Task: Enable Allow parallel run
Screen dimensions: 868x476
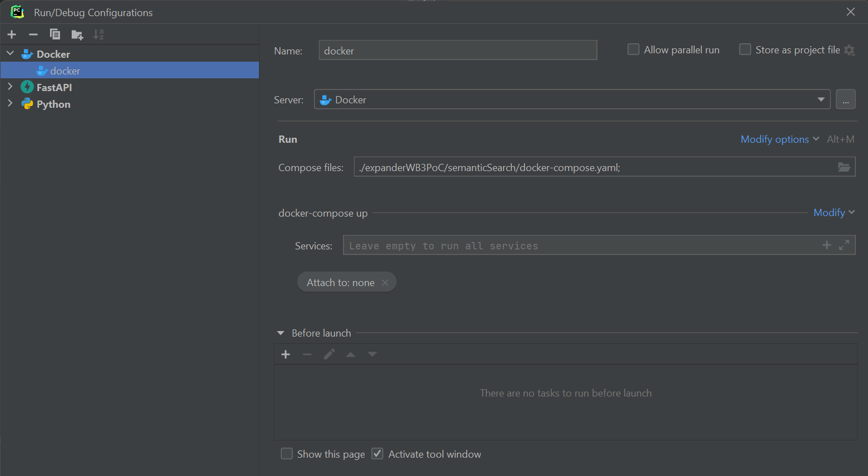Action: click(x=633, y=49)
